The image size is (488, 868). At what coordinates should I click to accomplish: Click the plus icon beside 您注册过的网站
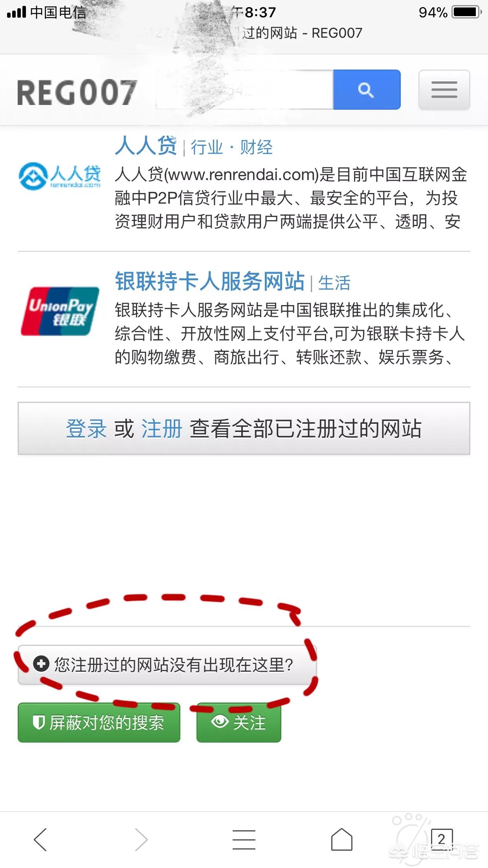pos(41,664)
